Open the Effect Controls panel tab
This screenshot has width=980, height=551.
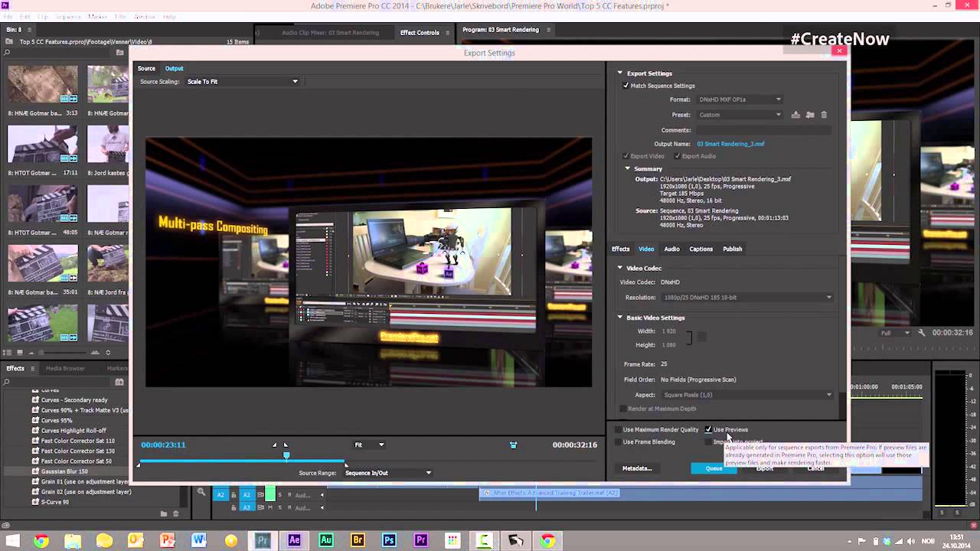point(420,33)
